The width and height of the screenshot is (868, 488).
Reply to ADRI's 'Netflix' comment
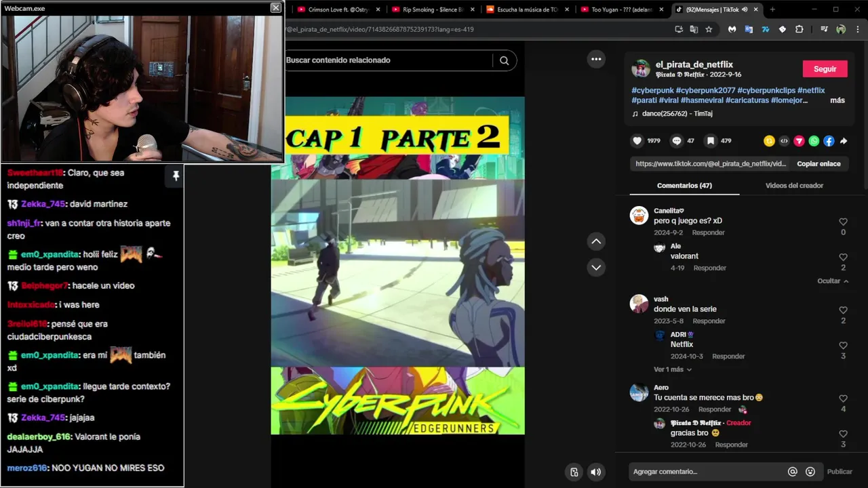click(x=728, y=357)
